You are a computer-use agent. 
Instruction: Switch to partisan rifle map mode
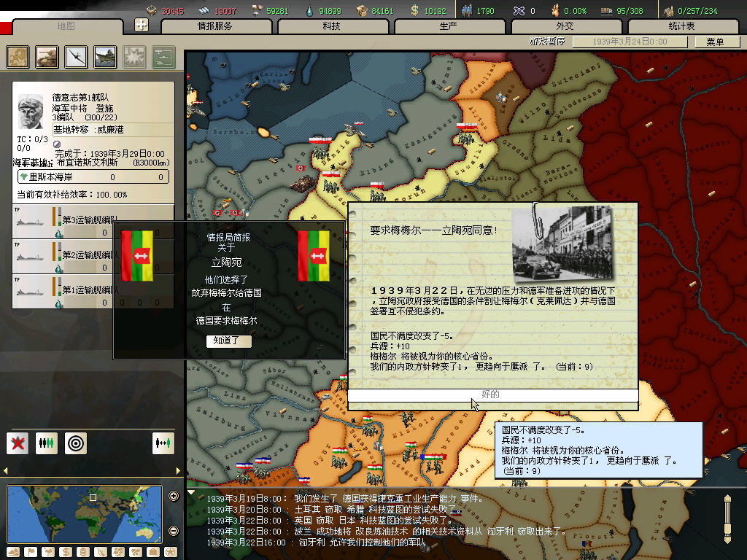click(x=101, y=552)
